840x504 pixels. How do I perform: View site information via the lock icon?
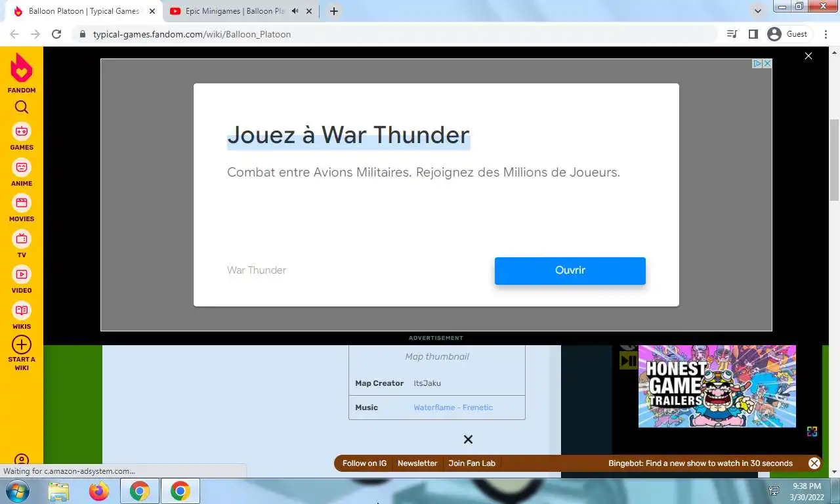click(82, 34)
